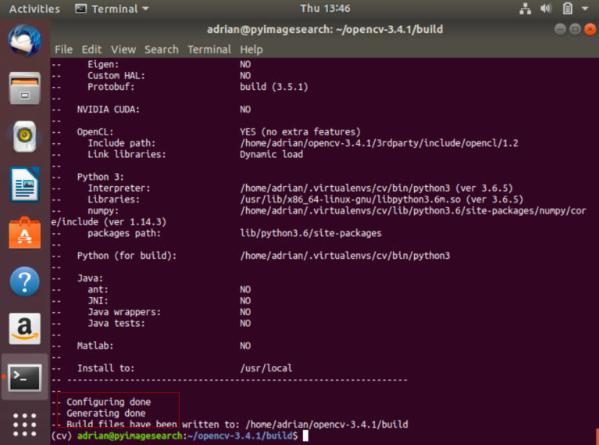This screenshot has width=599, height=445.
Task: Close the terminal window
Action: point(590,29)
